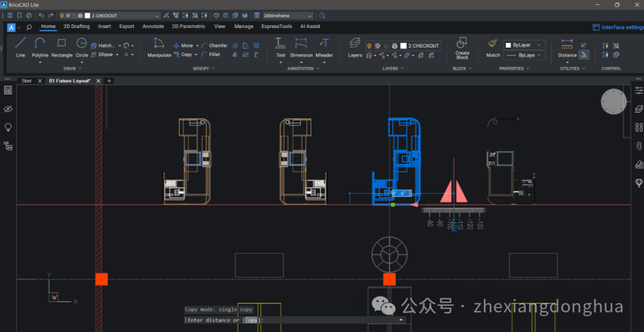Viewport: 644px width, 332px height.
Task: Open the structure tree panel in left sidebar
Action: point(8,145)
